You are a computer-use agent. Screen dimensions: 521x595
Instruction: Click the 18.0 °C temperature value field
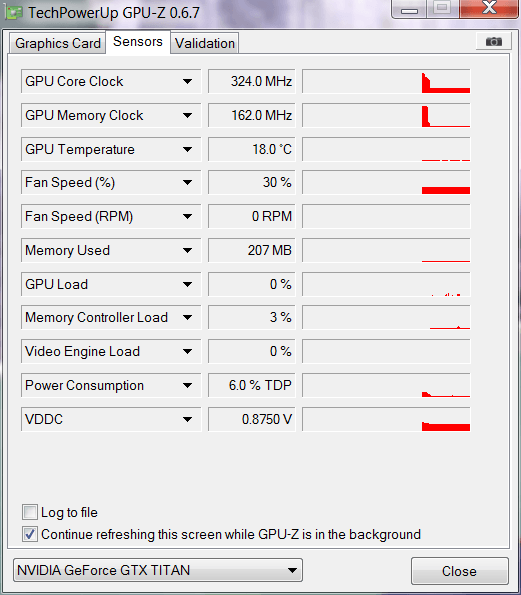tap(252, 149)
